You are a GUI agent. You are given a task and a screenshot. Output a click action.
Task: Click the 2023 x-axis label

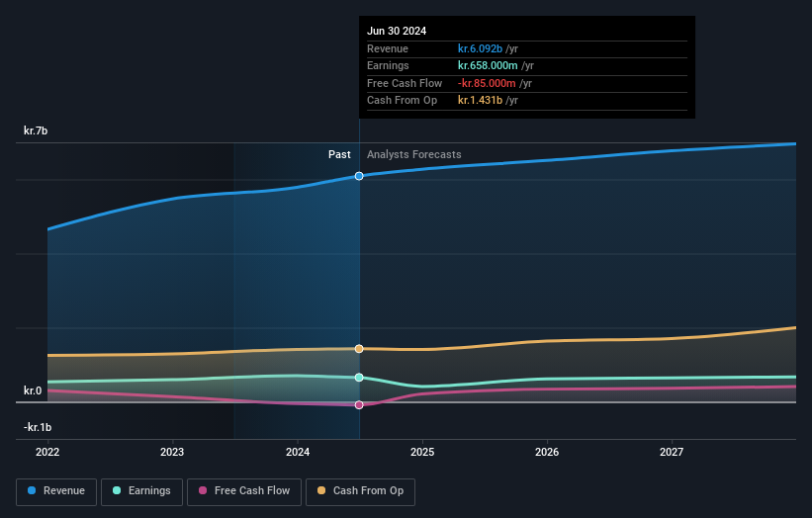tap(172, 453)
